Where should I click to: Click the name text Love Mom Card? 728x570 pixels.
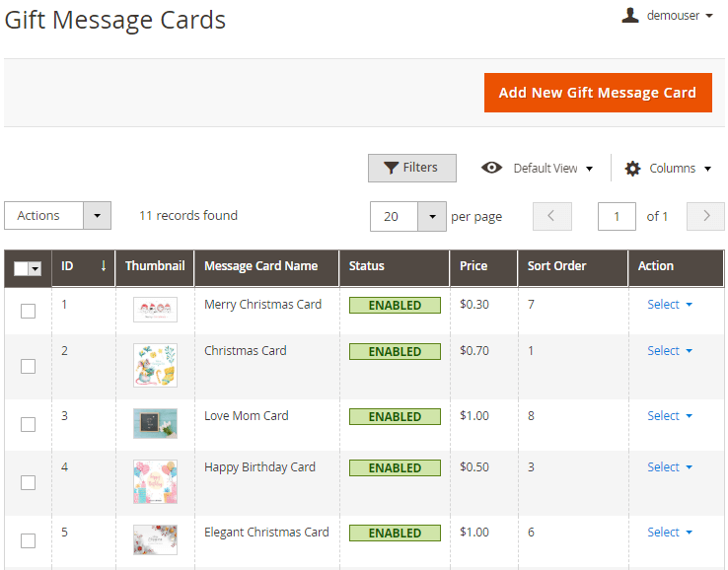point(246,416)
